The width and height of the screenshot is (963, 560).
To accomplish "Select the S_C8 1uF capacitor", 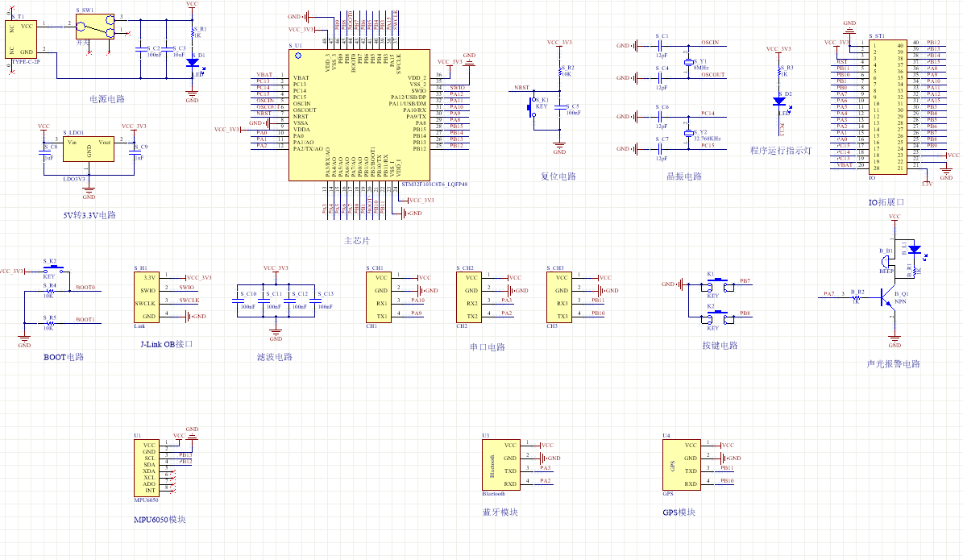I will (x=44, y=152).
